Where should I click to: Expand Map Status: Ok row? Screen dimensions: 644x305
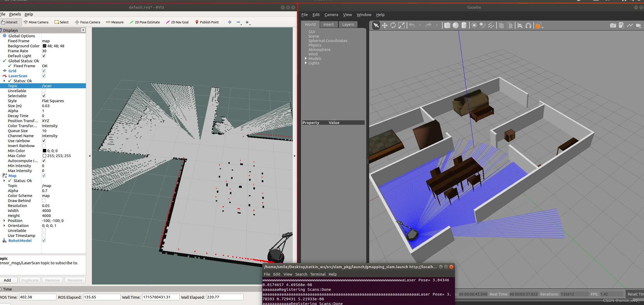click(x=4, y=181)
